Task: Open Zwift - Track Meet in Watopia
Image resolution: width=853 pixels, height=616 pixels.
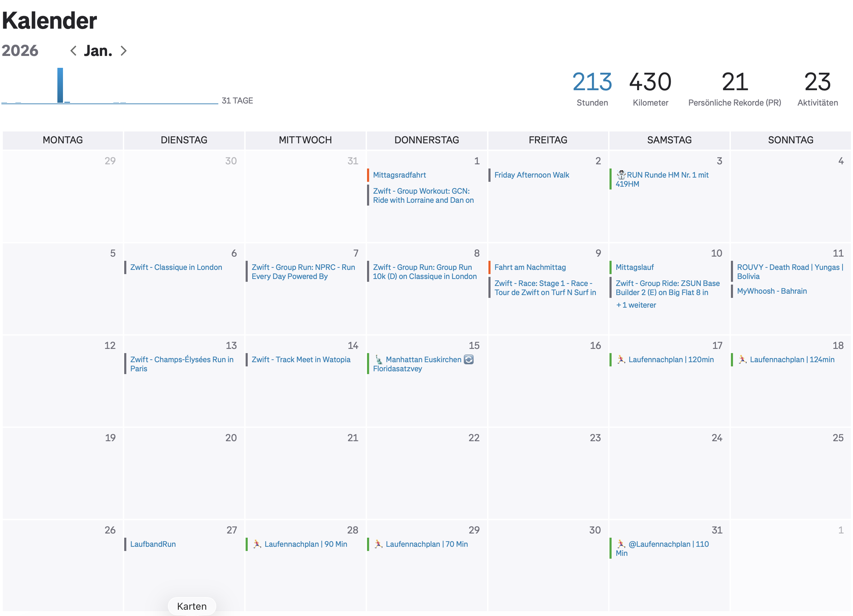Action: [301, 360]
